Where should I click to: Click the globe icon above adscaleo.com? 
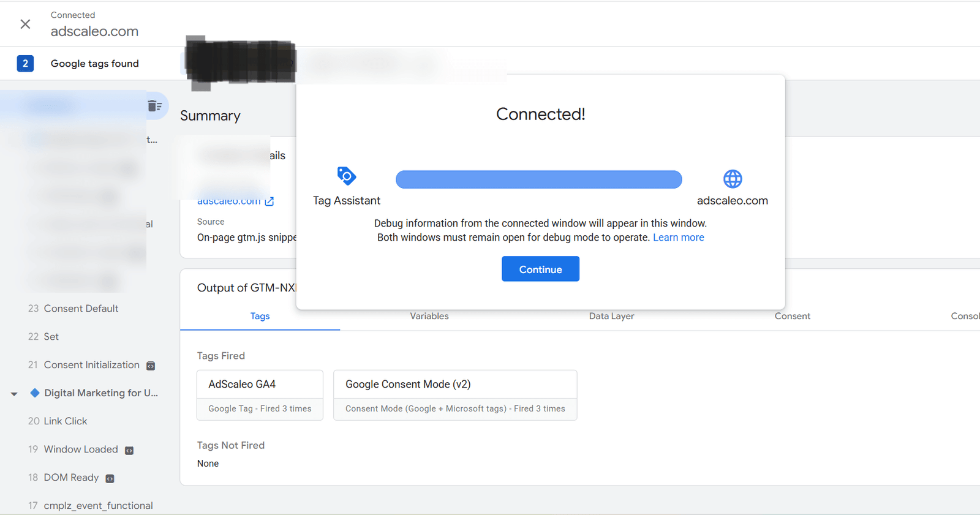click(733, 179)
